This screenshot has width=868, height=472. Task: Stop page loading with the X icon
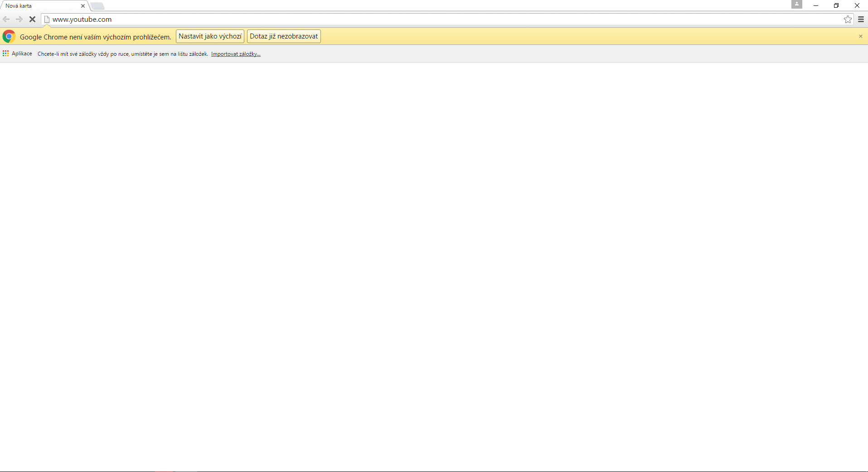pyautogui.click(x=32, y=19)
